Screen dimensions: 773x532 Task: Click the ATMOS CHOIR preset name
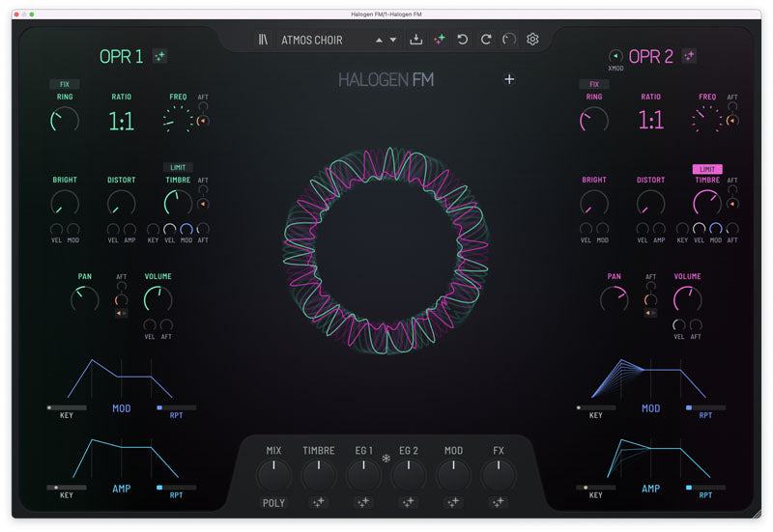[x=311, y=40]
